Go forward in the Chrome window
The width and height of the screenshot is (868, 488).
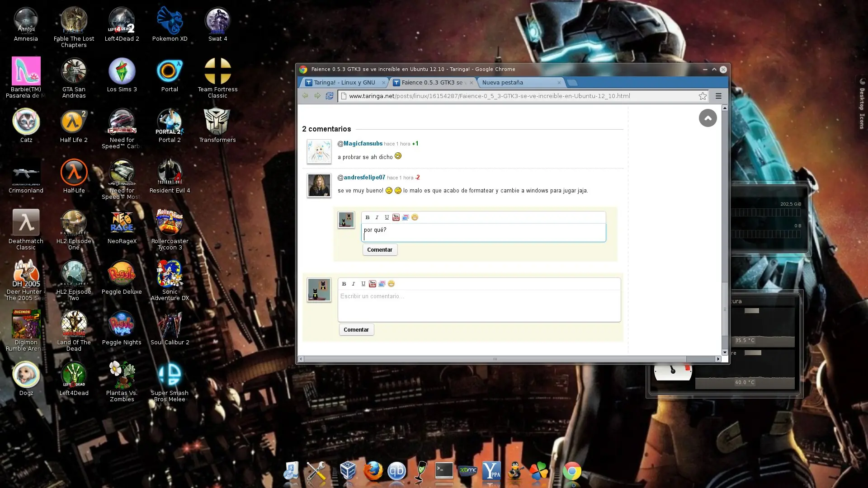(317, 96)
